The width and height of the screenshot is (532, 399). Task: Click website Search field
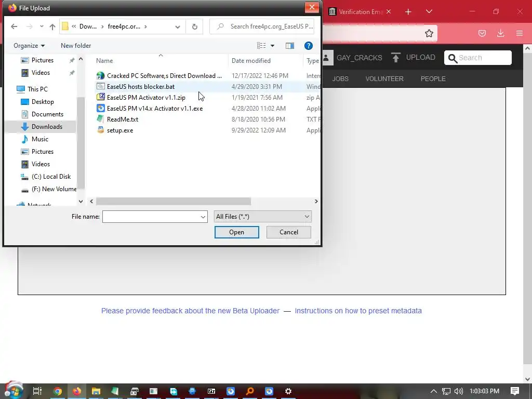pos(478,58)
